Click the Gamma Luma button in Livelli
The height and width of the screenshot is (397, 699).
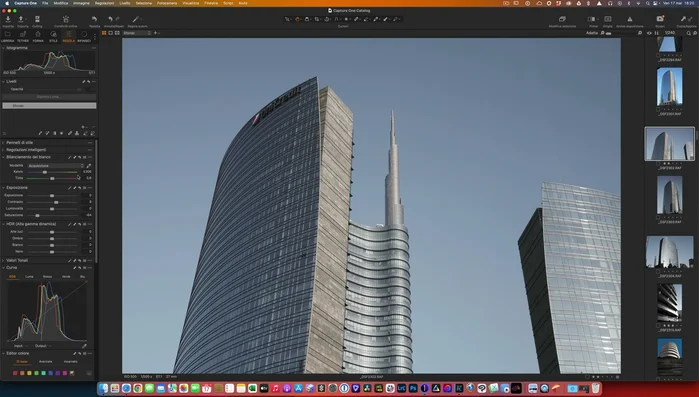49,97
